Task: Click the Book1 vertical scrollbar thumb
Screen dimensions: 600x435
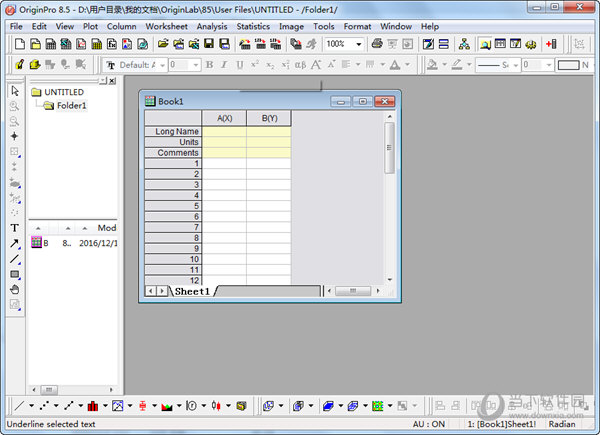Action: click(x=389, y=148)
